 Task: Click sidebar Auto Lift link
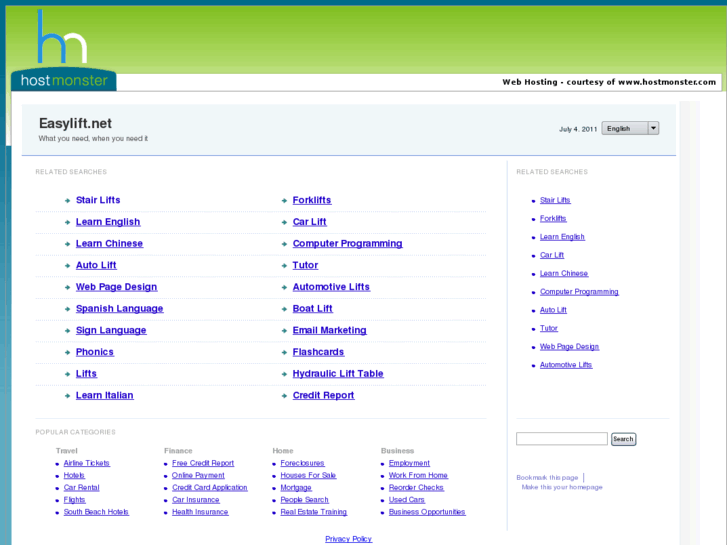(x=553, y=310)
